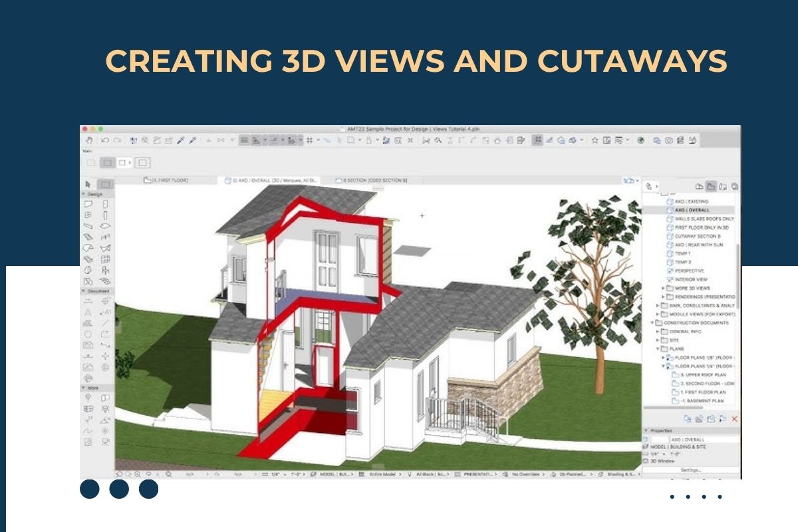Switch to the 1. FIRST FLOOR tab
Screen dimensions: 798x532
(x=166, y=180)
